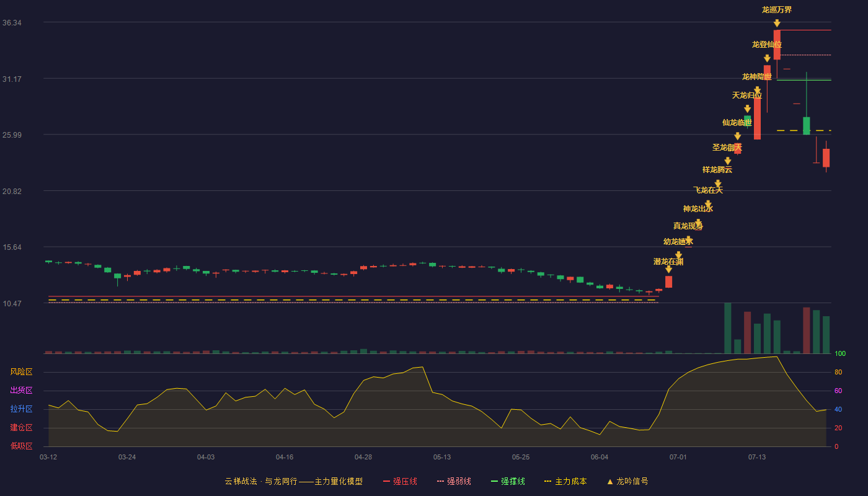Click the 07-01 date label
The width and height of the screenshot is (868, 496).
pyautogui.click(x=678, y=457)
